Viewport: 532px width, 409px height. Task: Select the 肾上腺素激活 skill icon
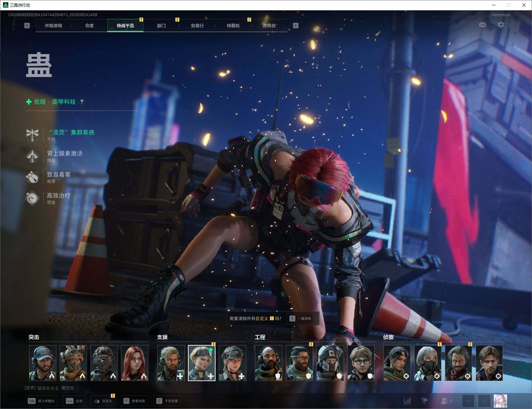tap(32, 156)
